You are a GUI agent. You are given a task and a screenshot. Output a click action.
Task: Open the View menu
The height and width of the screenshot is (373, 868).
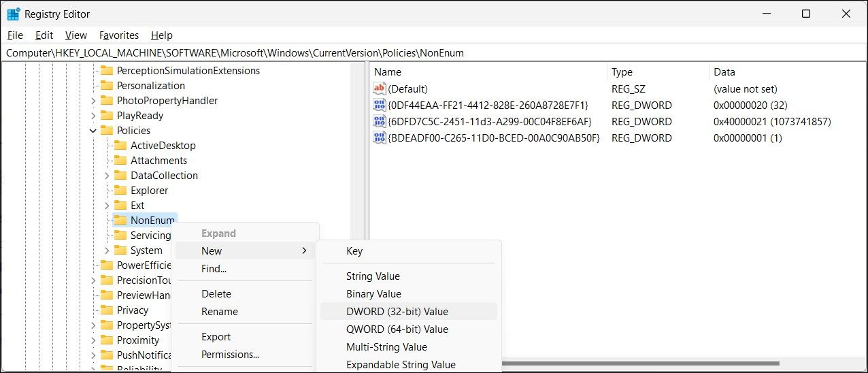(76, 35)
